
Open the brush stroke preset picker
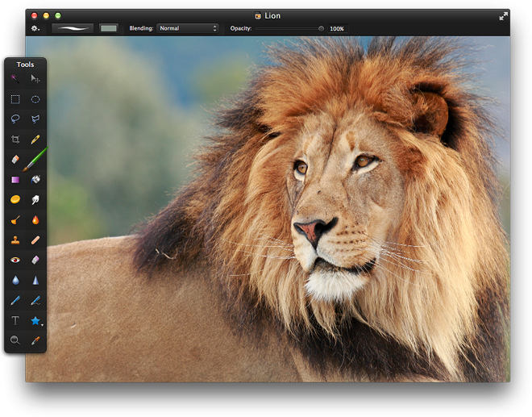(x=73, y=28)
